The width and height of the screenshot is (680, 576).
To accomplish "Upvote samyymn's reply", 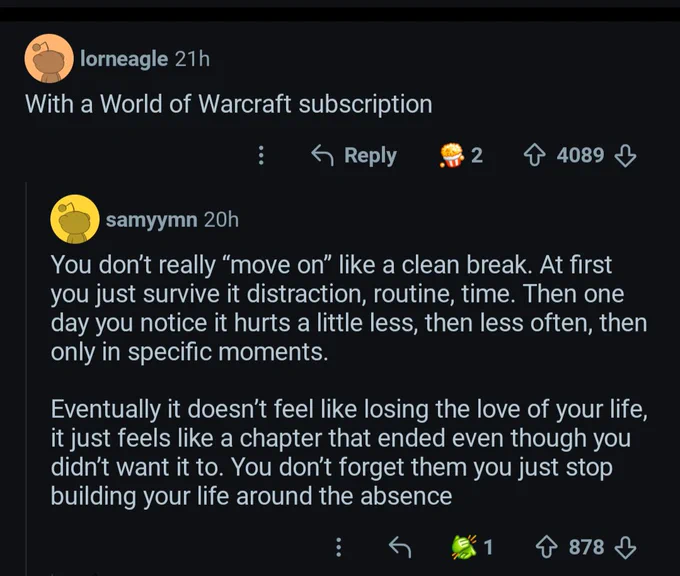I will pos(546,547).
